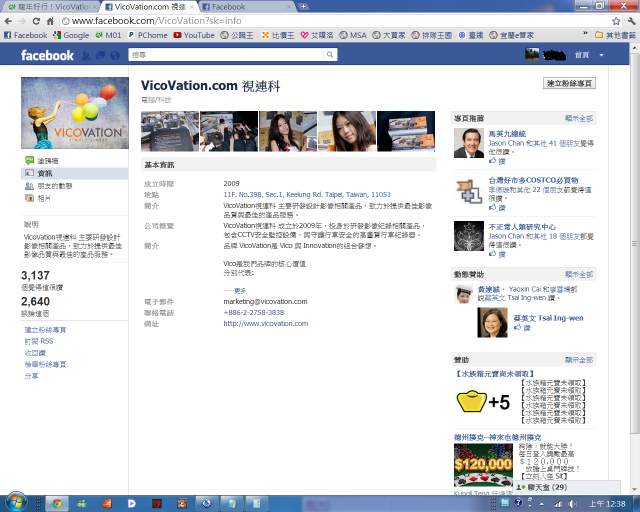Screen dimensions: 640x512
Task: Open the MSA bookmark
Action: click(x=353, y=35)
